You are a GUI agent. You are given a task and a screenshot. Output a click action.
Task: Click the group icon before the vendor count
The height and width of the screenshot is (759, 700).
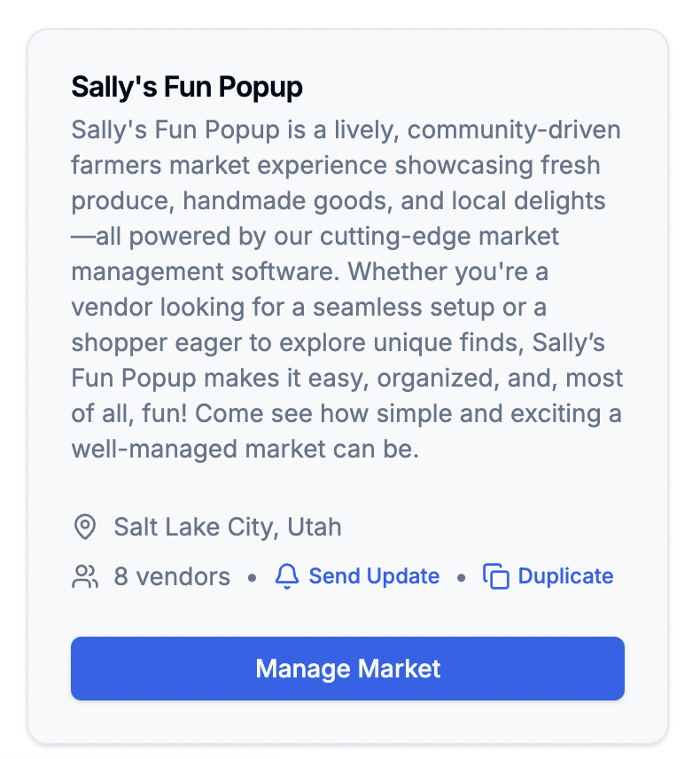[84, 576]
